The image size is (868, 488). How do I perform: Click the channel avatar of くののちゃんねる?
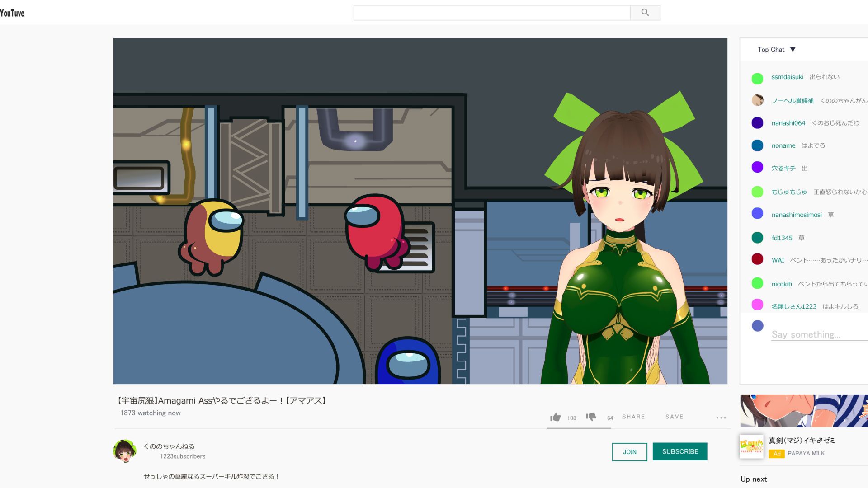click(125, 451)
